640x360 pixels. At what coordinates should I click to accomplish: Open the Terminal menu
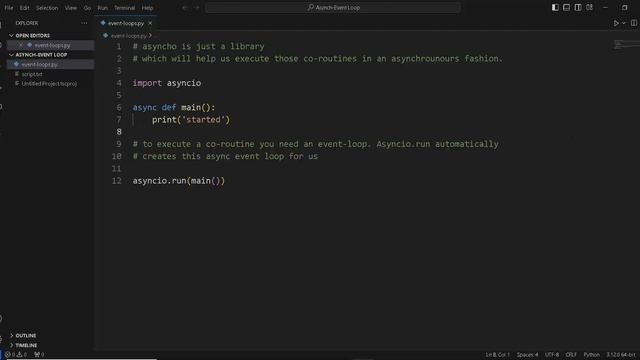(124, 8)
